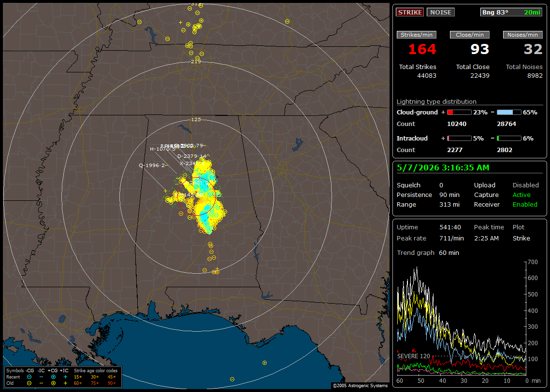This screenshot has height=392, width=550.
Task: Click the green negative intracloud bar
Action: [x=509, y=139]
